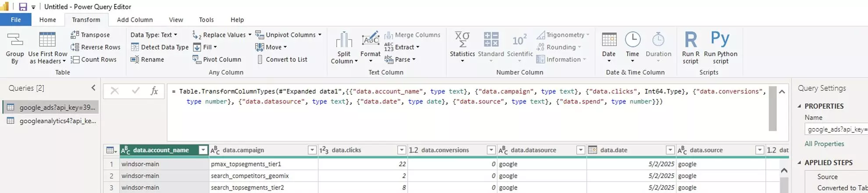Select the Transform ribbon tab

(x=86, y=20)
